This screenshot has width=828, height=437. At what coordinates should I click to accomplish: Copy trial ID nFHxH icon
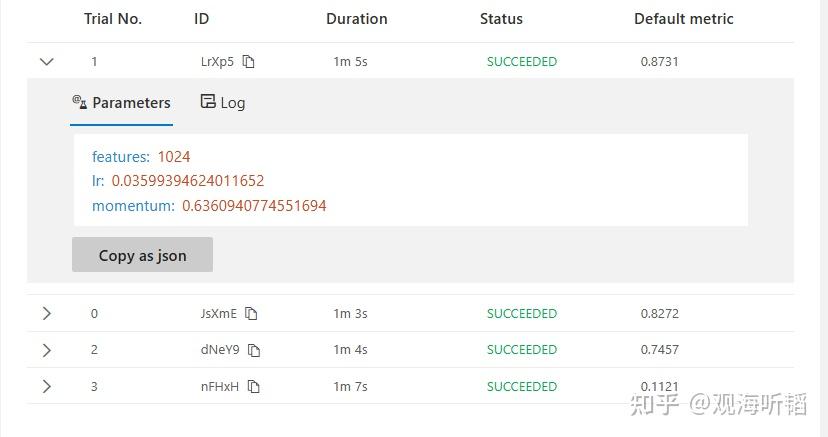coord(253,387)
